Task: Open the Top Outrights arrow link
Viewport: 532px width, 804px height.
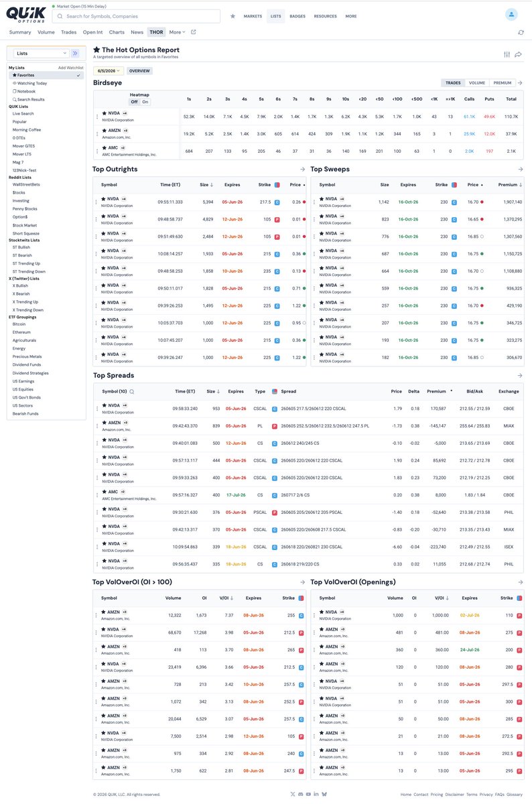Action: tap(302, 170)
